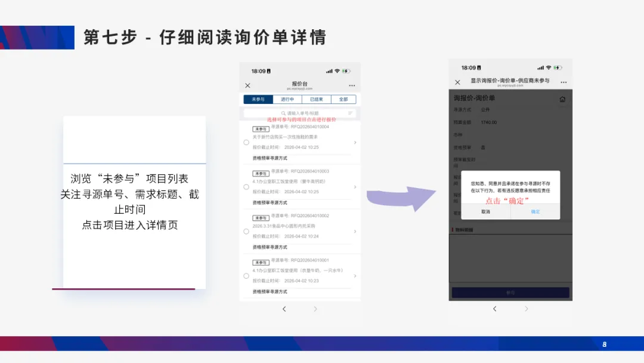
Task: Open item 2026.3.31食品中心圆形内托采购
Action: (x=284, y=226)
